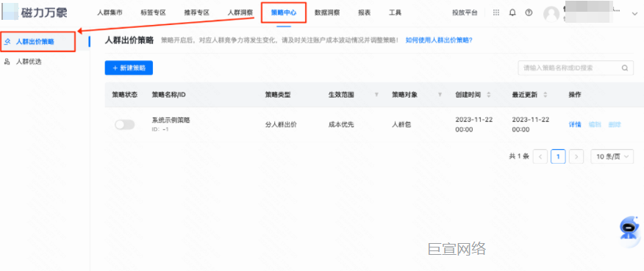Image resolution: width=644 pixels, height=271 pixels.
Task: Click the 策略名称/ID column header
Action: coord(169,95)
